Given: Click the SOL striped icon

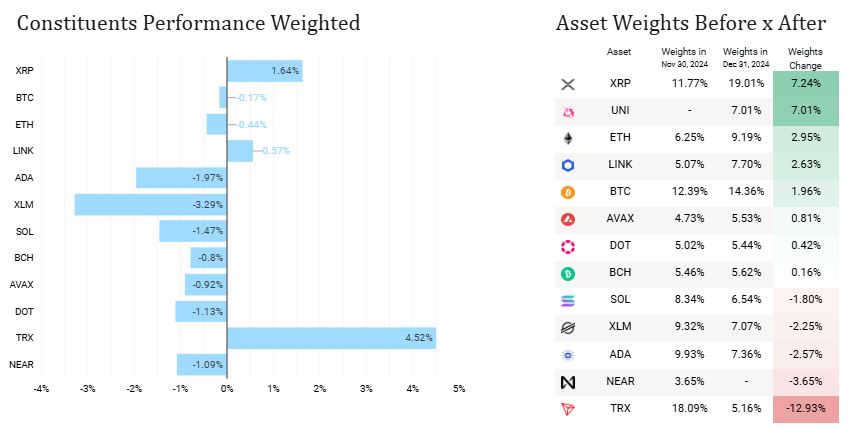Looking at the screenshot, I should tap(568, 301).
